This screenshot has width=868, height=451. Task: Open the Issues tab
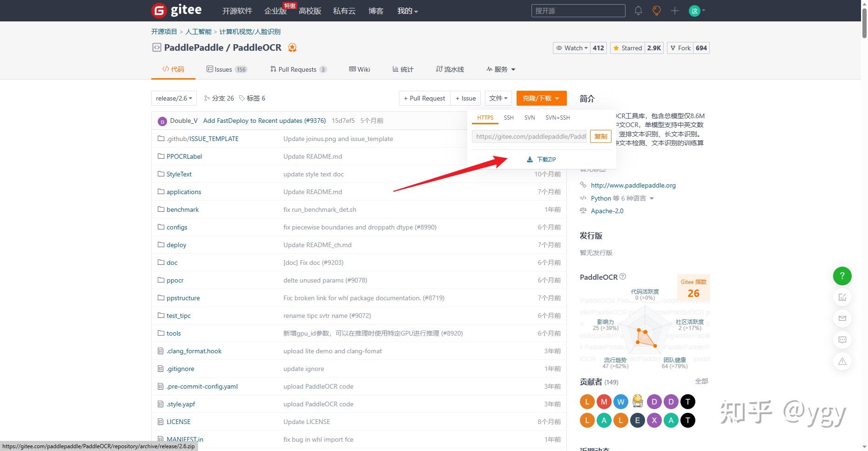click(227, 69)
